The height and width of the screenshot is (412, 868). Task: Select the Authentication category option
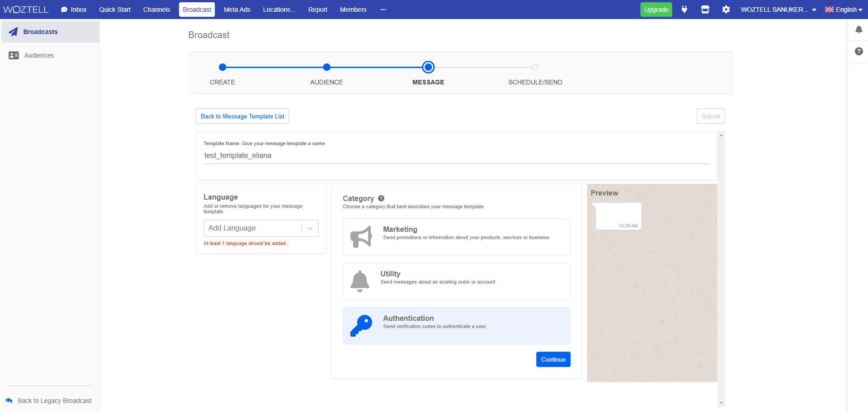click(x=456, y=325)
